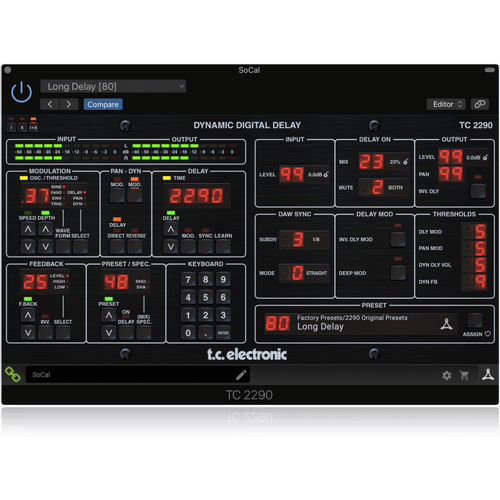Screen dimensions: 500x500
Task: Toggle feedback INV. button
Action: [45, 332]
